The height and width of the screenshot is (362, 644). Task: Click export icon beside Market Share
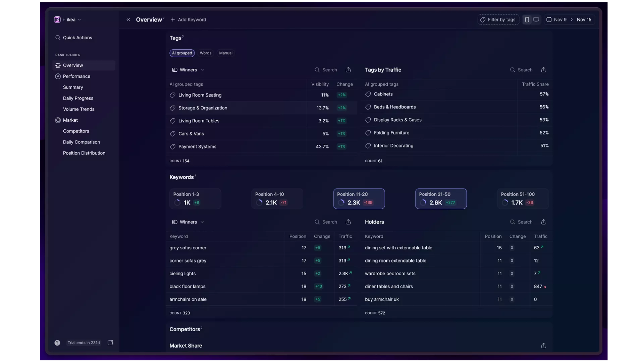coord(544,346)
